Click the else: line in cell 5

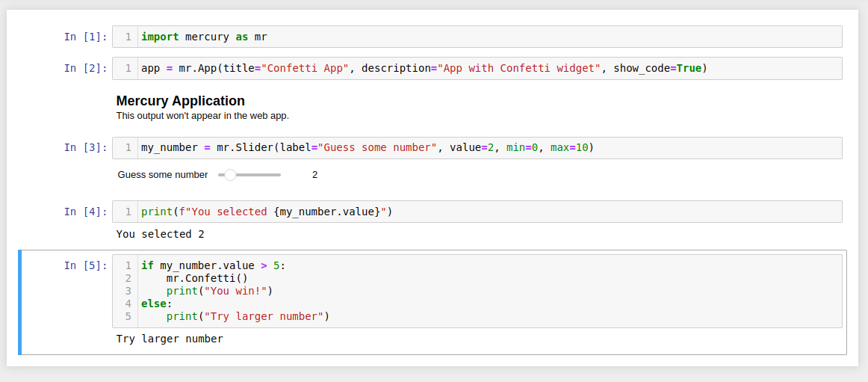157,304
